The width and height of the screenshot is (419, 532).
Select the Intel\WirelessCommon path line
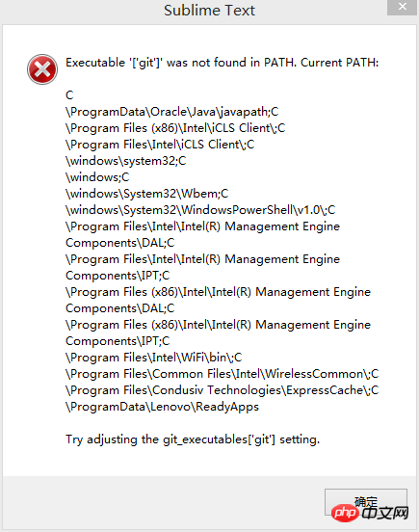coord(223,374)
